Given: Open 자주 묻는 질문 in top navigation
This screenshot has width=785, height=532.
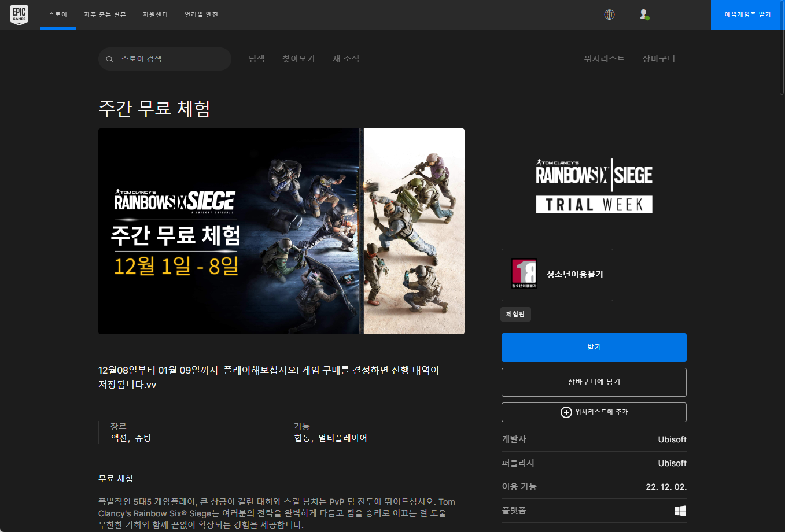Looking at the screenshot, I should pos(105,14).
